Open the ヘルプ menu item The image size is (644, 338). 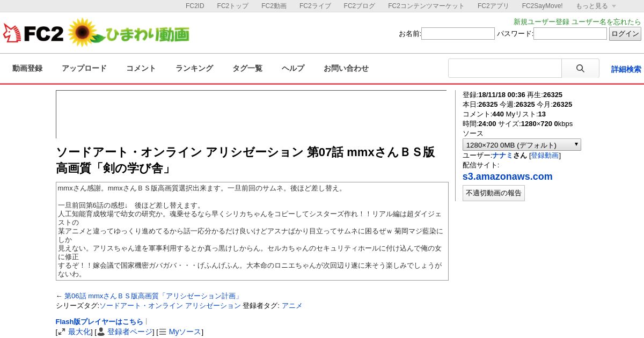pos(293,69)
